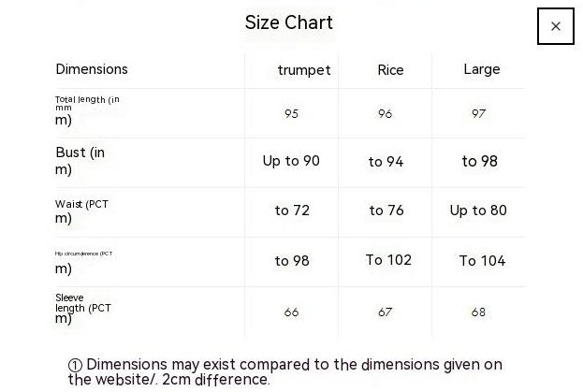583x392 pixels.
Task: Click the Bust row label
Action: coord(80,161)
